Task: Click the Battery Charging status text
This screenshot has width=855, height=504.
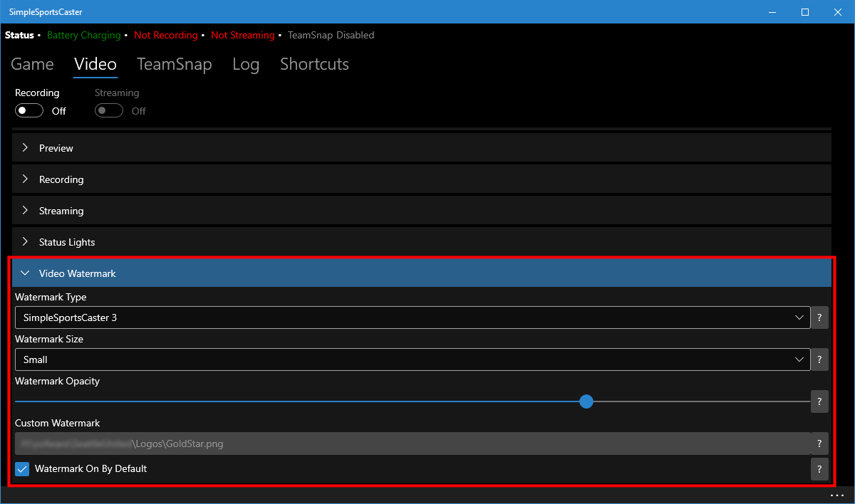Action: coord(84,35)
